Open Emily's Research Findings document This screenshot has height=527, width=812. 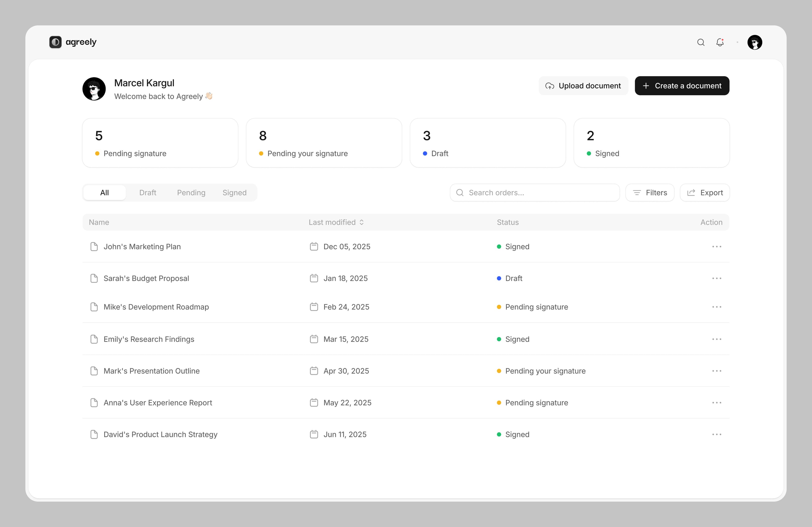[149, 339]
